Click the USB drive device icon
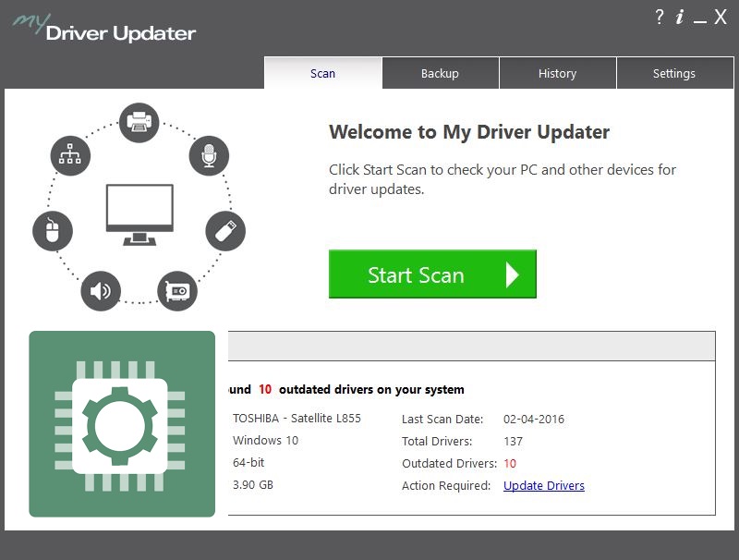The image size is (739, 560). 225,231
